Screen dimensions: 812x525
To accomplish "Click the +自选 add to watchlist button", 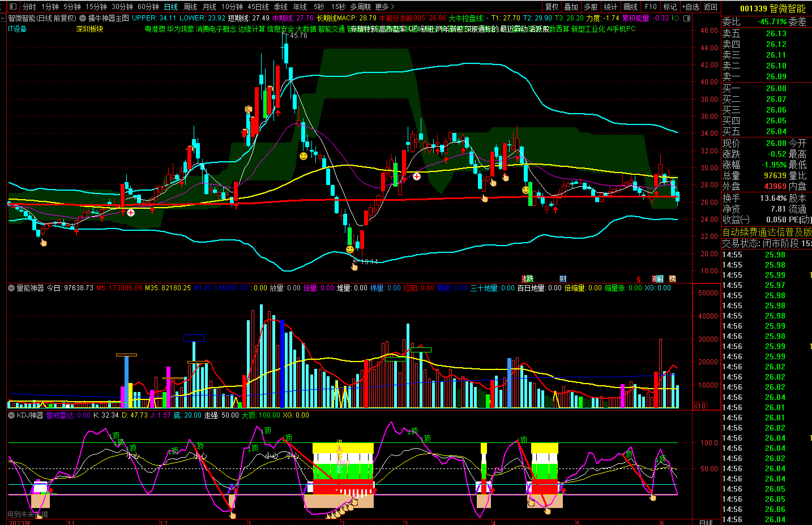I will point(690,7).
